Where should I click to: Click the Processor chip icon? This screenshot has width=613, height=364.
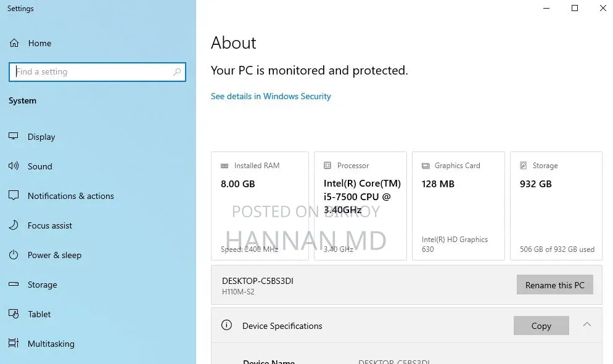click(327, 166)
